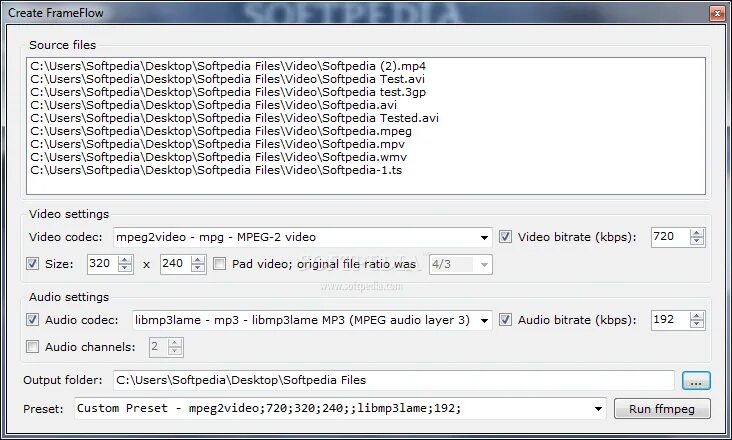The image size is (732, 440).
Task: Click Run ffmpeg button
Action: pyautogui.click(x=662, y=409)
